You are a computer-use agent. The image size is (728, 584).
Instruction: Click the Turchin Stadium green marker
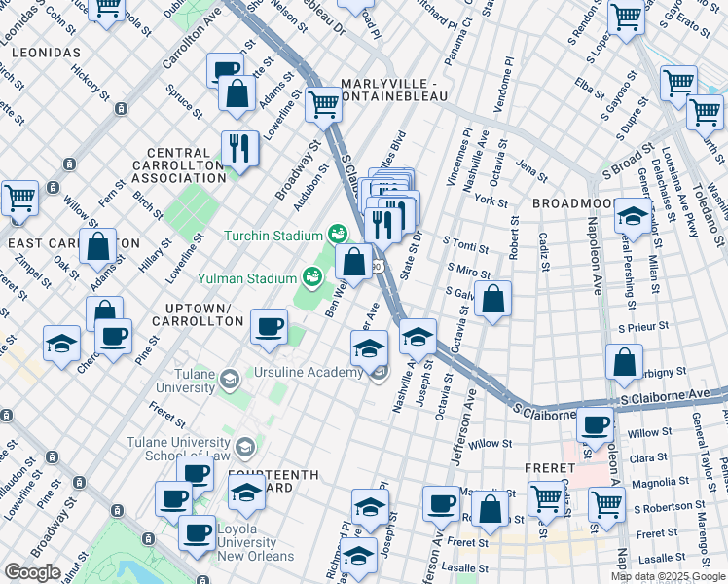pos(338,235)
